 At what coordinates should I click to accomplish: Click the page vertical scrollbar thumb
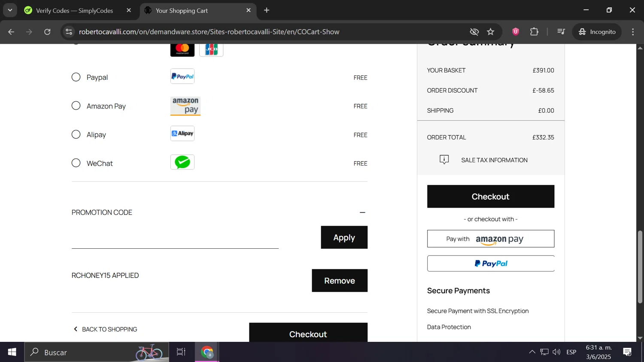(x=640, y=267)
